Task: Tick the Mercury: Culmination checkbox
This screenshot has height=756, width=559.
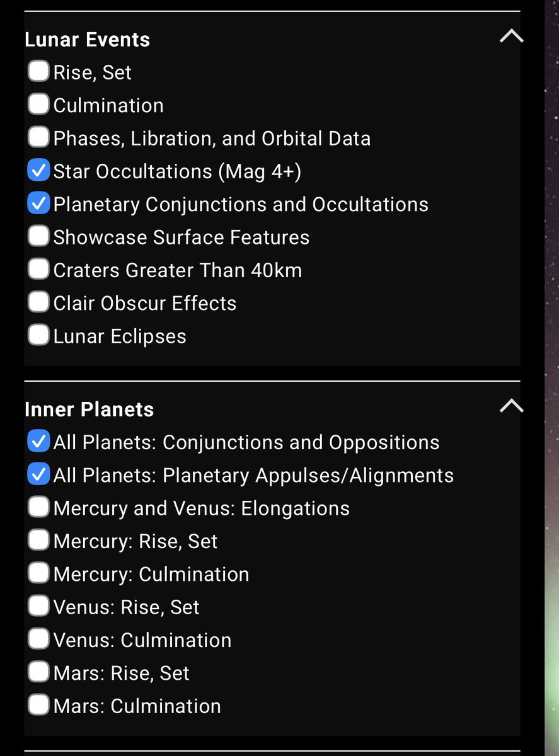Action: 38,573
